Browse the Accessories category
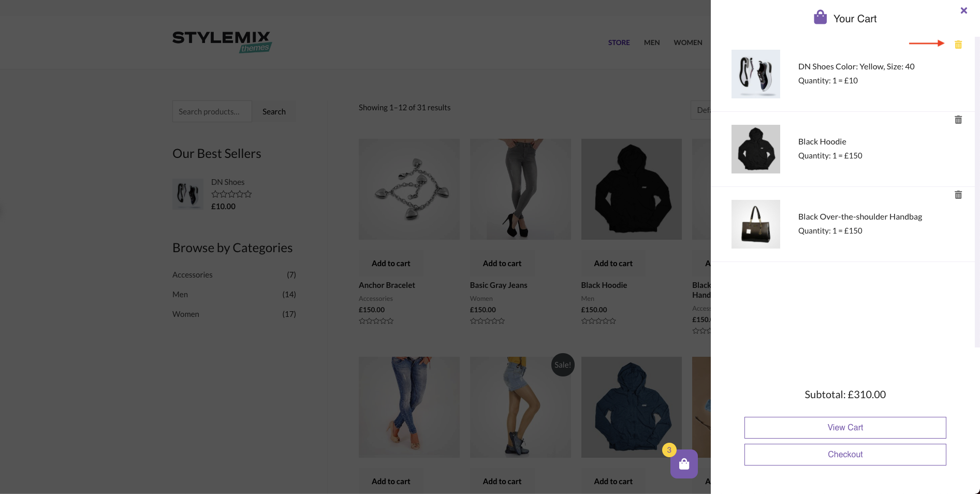 point(193,275)
